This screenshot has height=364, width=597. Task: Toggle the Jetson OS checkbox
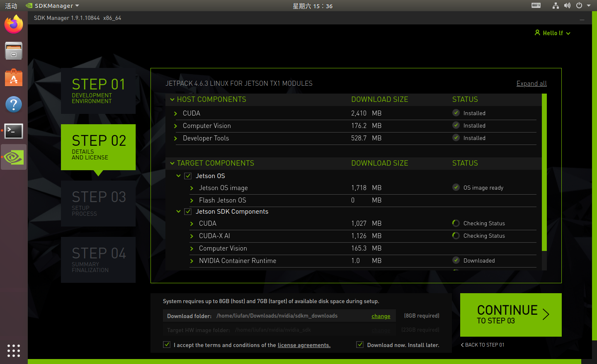[188, 176]
